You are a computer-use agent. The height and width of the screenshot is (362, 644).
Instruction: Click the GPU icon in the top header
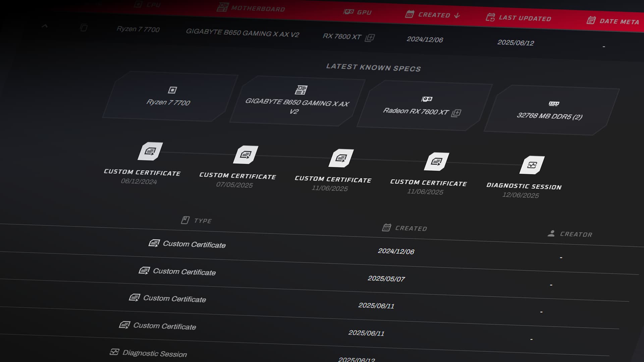tap(348, 12)
